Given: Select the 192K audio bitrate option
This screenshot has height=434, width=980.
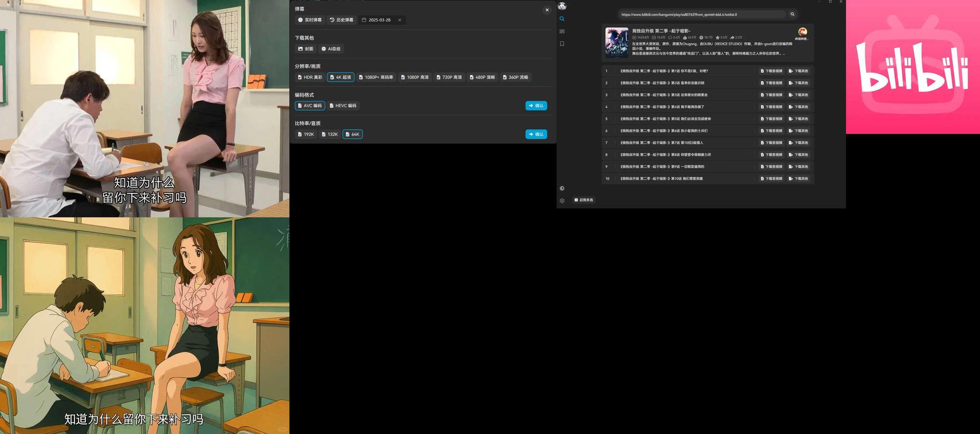Looking at the screenshot, I should [x=306, y=134].
